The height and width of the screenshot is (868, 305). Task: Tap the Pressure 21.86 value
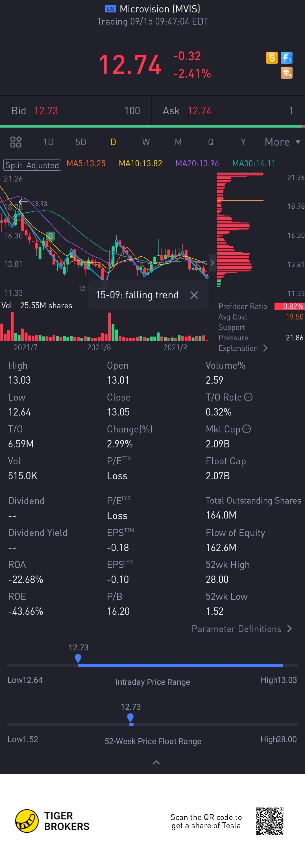(295, 338)
